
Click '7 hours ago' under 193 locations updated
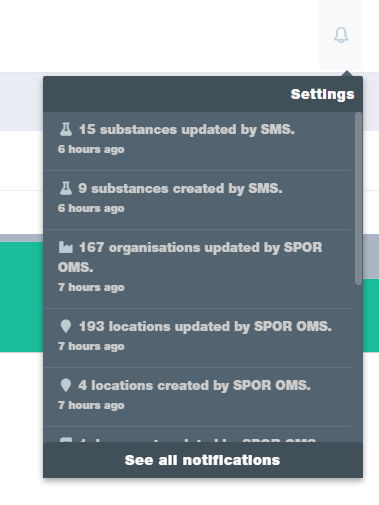[91, 346]
